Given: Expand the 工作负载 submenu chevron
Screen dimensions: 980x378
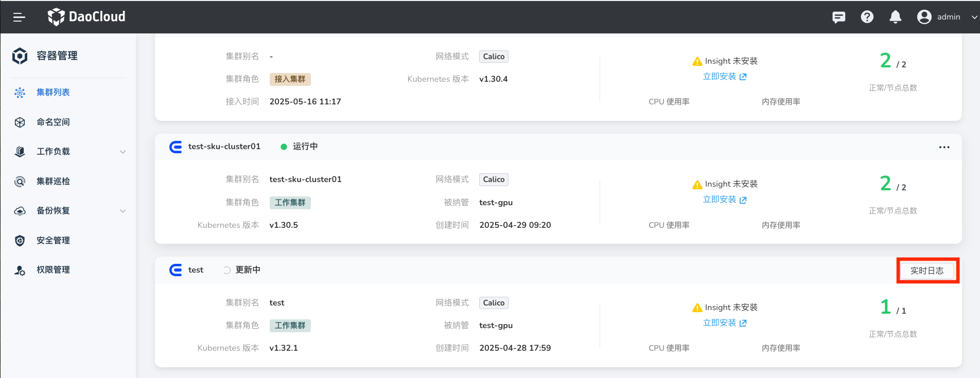Looking at the screenshot, I should click(x=122, y=152).
